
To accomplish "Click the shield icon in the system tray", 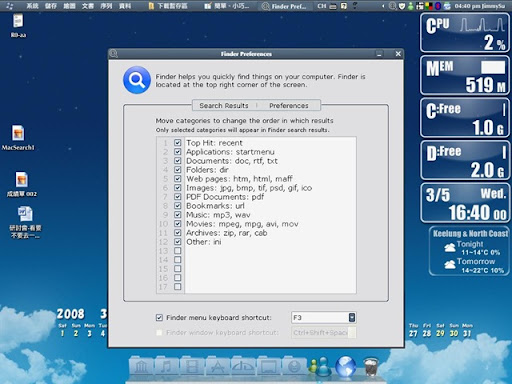I will (x=402, y=6).
